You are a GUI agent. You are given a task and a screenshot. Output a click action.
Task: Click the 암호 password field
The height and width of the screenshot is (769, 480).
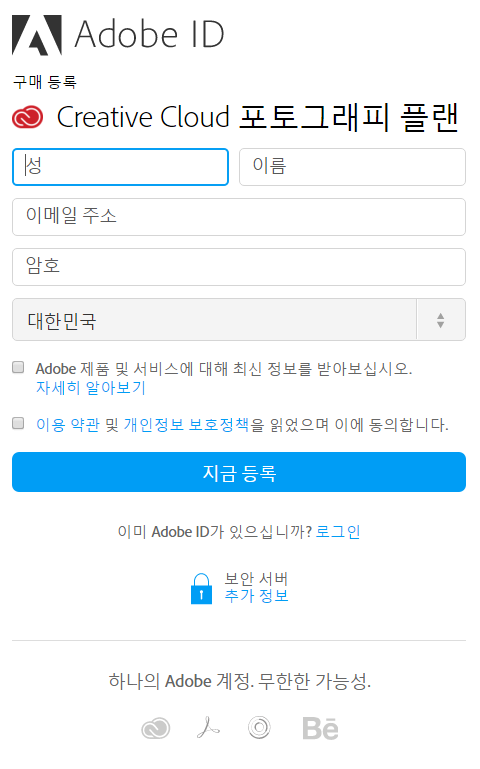pyautogui.click(x=239, y=267)
